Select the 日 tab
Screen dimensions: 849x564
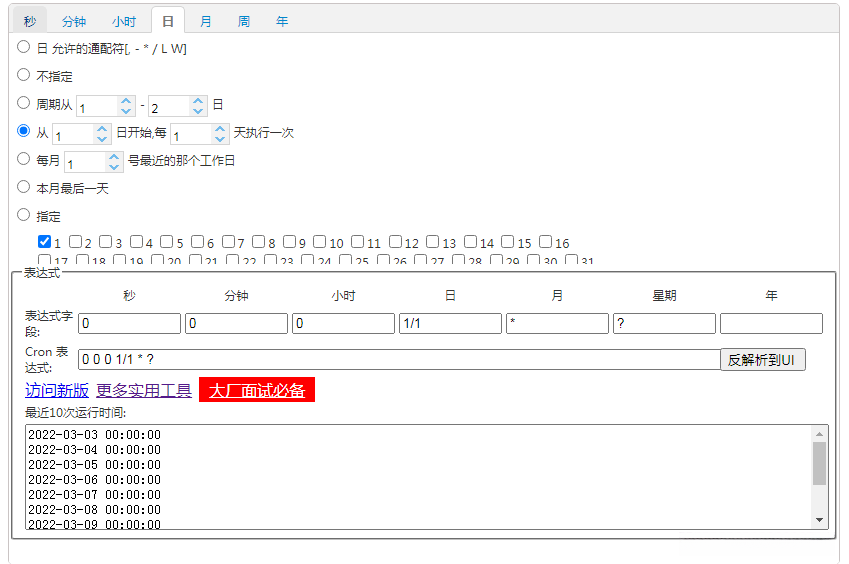168,21
